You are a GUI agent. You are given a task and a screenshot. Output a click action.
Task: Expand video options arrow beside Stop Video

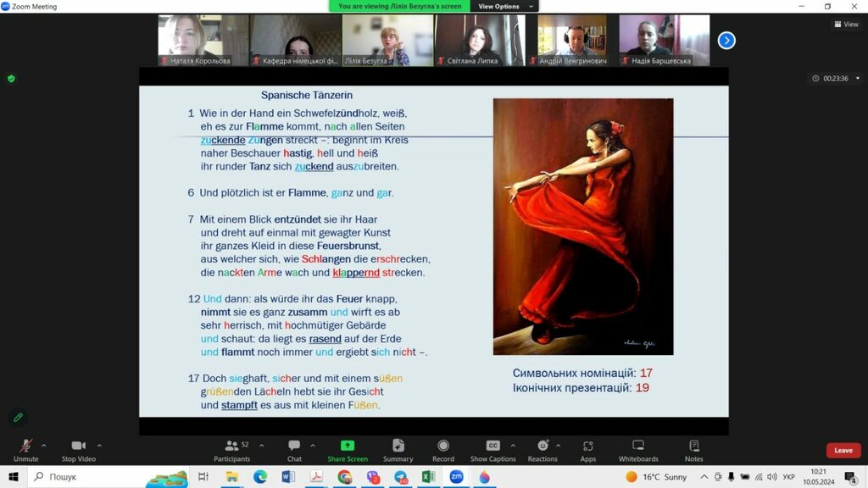(x=100, y=445)
